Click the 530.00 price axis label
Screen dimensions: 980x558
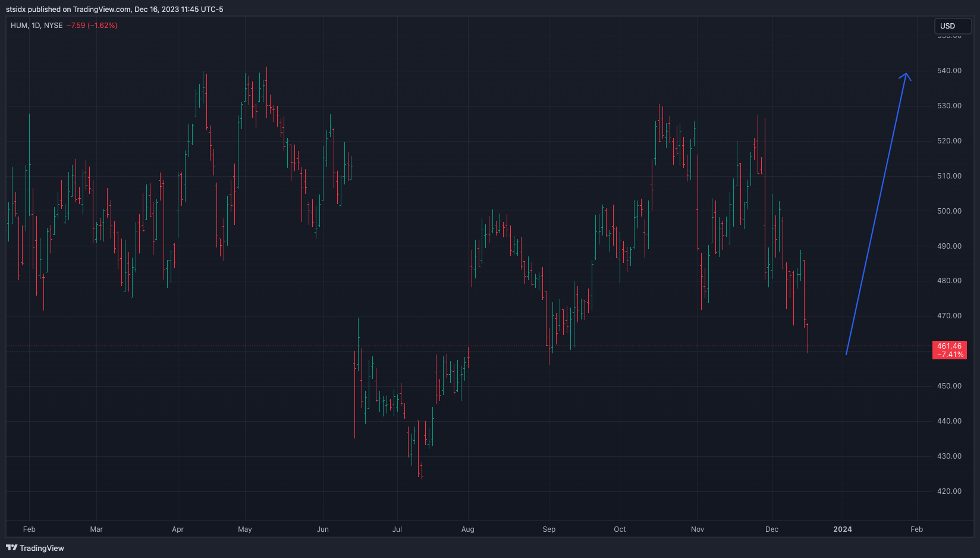[x=949, y=106]
